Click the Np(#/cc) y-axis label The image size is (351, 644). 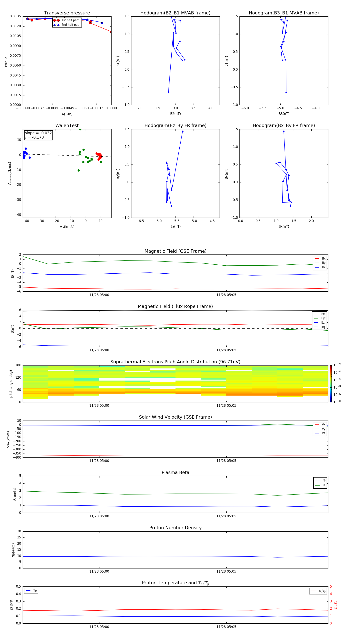pyautogui.click(x=13, y=550)
